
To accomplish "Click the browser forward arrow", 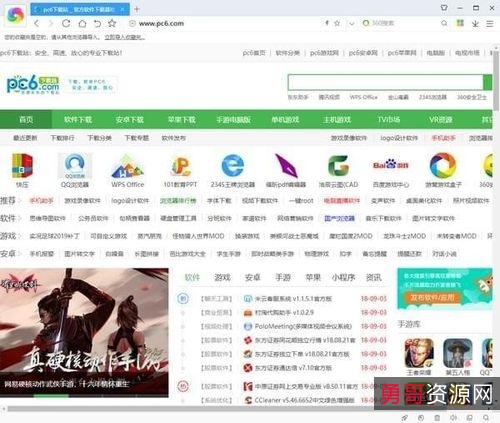I will [x=51, y=23].
